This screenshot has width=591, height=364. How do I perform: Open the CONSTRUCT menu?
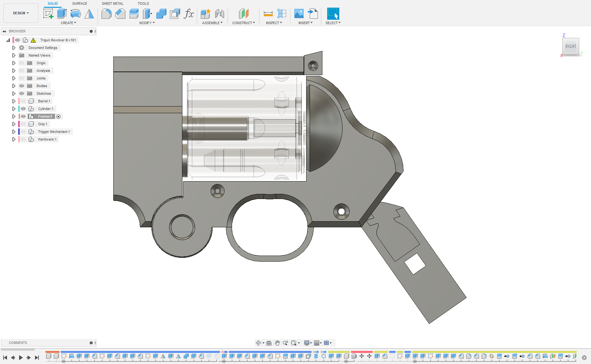click(243, 23)
